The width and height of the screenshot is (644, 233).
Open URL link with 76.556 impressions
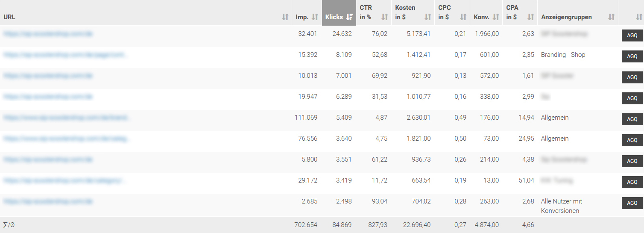67,139
